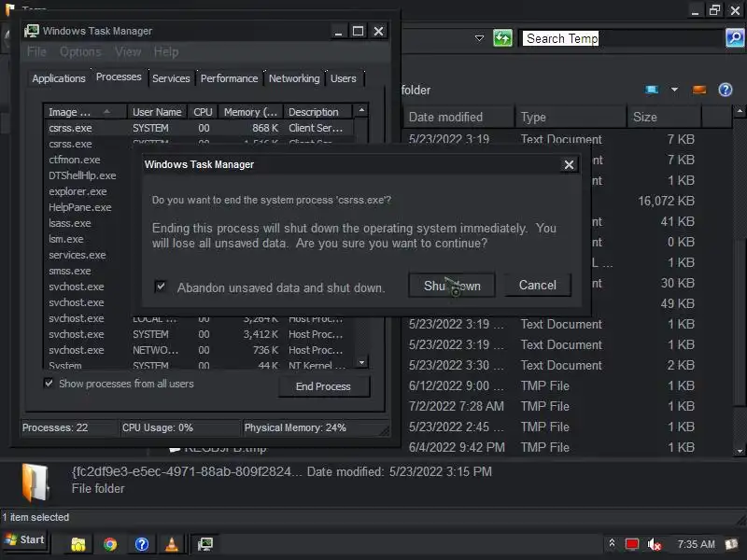Screen dimensions: 747x560
Task: Select the 6/12/2022 9:00 TMP File row
Action: pos(551,385)
